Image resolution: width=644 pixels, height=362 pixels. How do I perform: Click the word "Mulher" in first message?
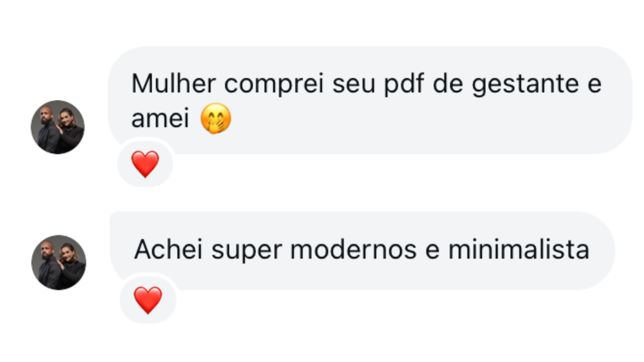point(173,84)
